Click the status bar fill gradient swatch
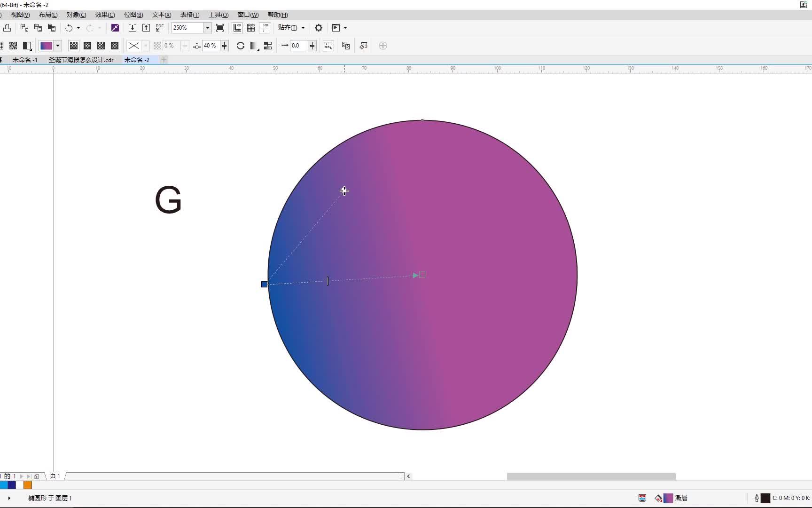 pos(668,498)
